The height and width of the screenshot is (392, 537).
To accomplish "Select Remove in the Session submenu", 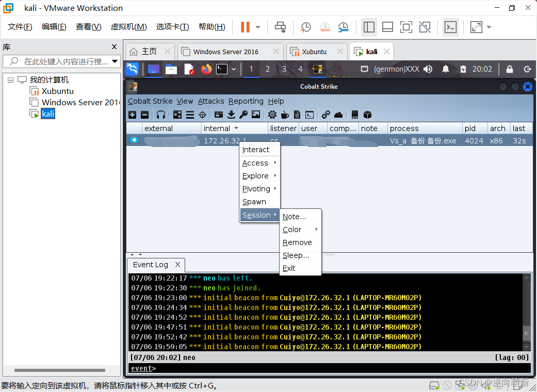I will click(x=301, y=242).
